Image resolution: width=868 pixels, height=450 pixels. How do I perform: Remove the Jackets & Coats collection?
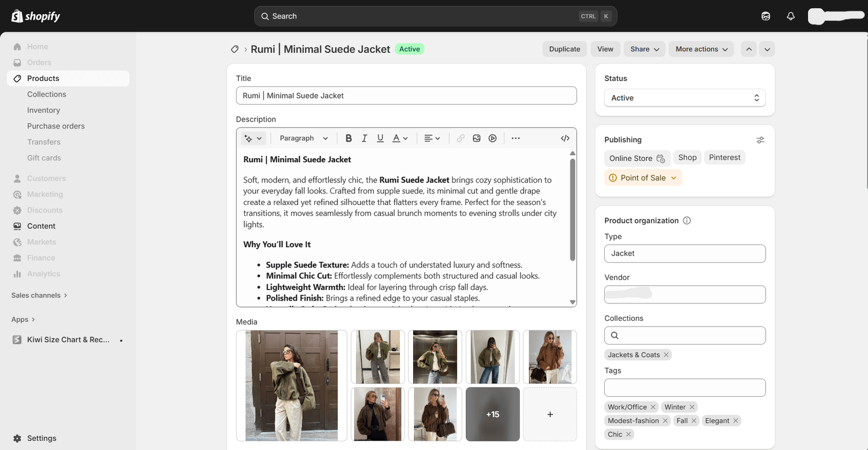pos(666,355)
